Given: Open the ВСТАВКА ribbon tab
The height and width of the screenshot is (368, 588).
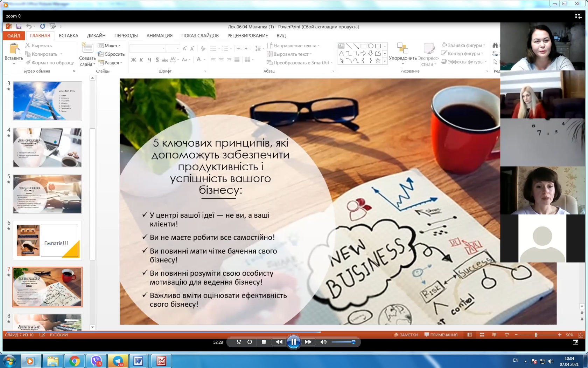Looking at the screenshot, I should coord(68,35).
